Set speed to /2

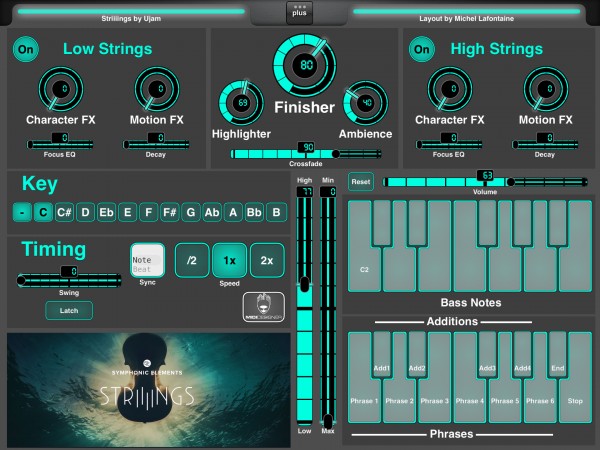click(192, 260)
